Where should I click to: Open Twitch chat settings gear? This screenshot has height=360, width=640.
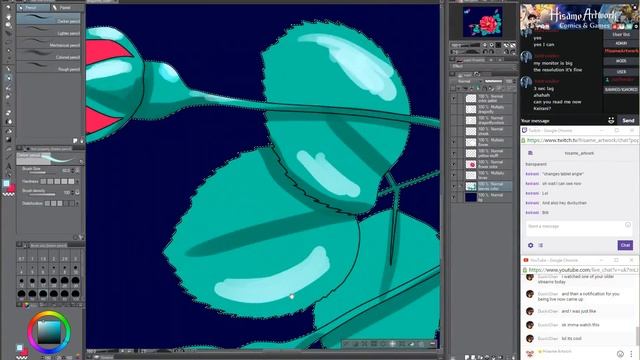531,245
